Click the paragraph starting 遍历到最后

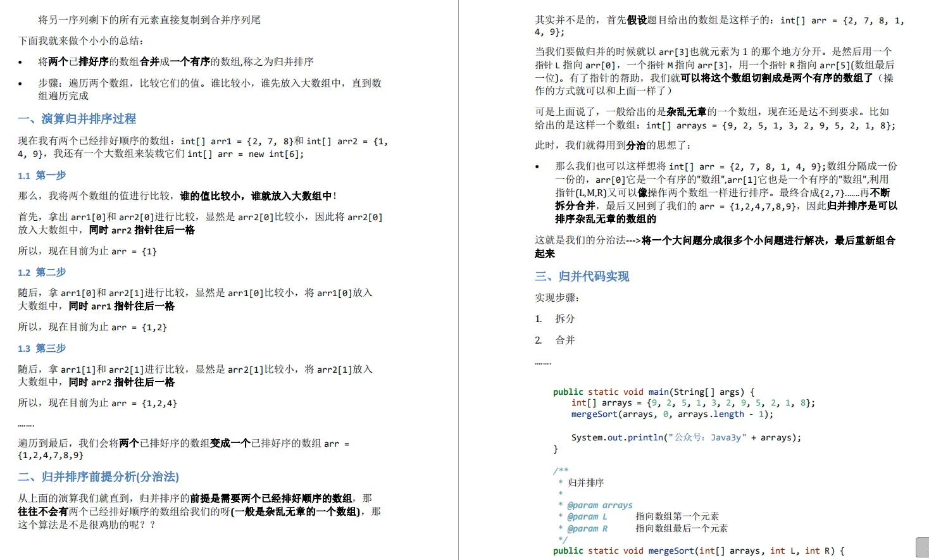point(184,449)
